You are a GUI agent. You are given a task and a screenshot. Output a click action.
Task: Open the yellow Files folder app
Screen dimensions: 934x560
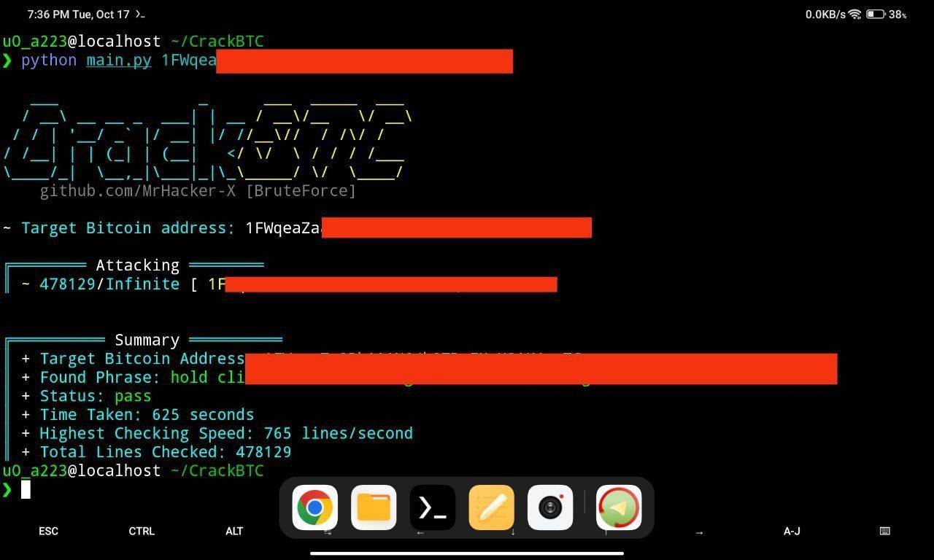click(x=374, y=507)
